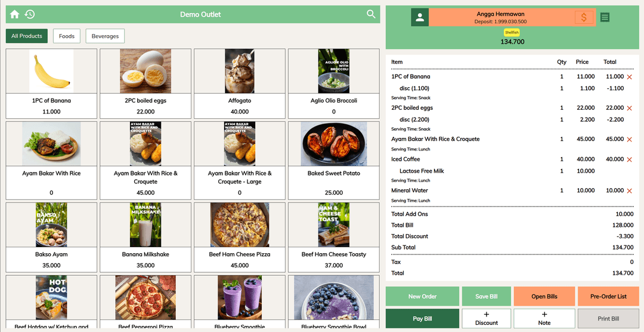Open the receipt list icon
644x332 pixels.
tap(605, 17)
